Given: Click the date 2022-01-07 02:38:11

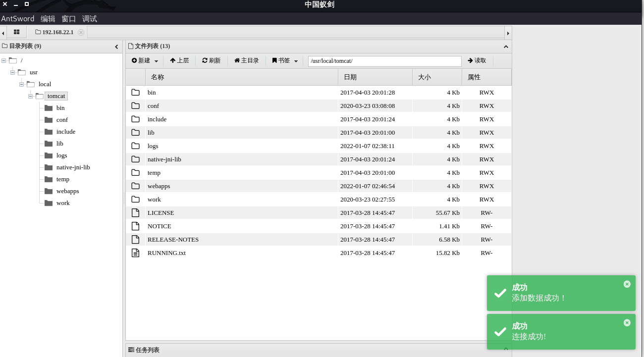Looking at the screenshot, I should [x=368, y=146].
